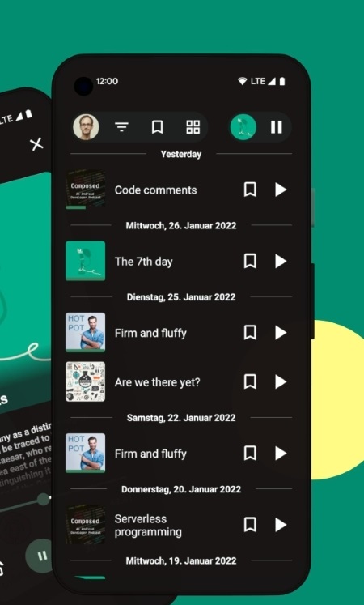Open green artwork beside The 7th day
The width and height of the screenshot is (364, 605).
tap(85, 261)
